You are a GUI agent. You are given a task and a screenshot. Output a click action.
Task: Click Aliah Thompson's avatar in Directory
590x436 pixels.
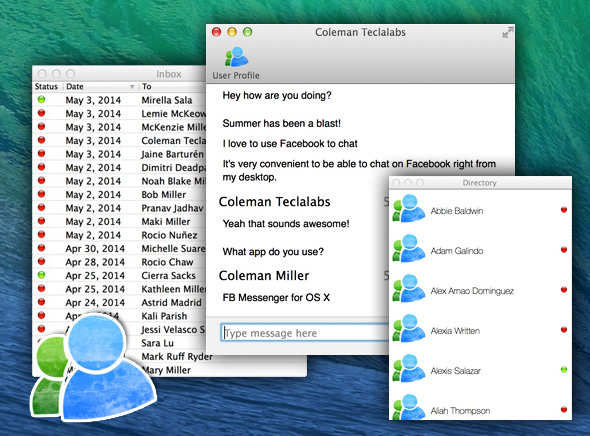[x=409, y=408]
